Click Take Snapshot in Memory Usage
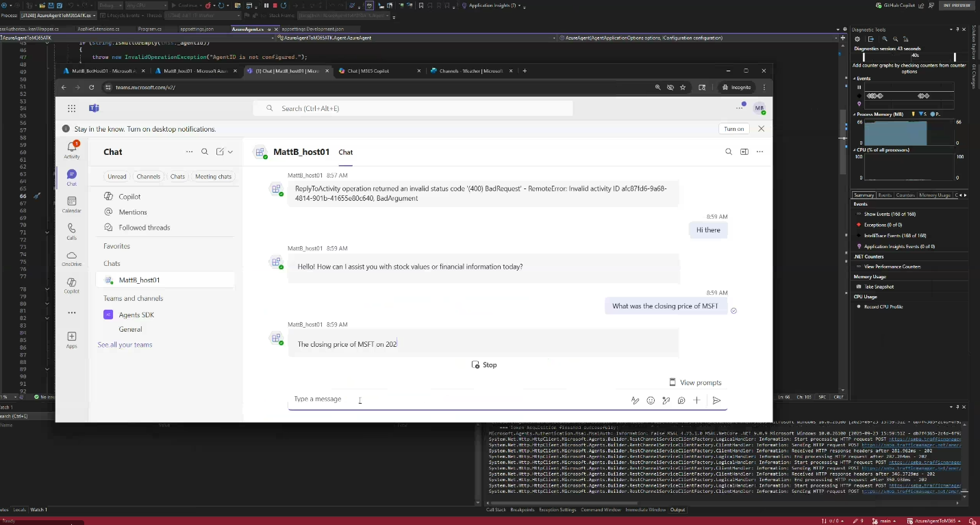The width and height of the screenshot is (980, 525). point(879,286)
